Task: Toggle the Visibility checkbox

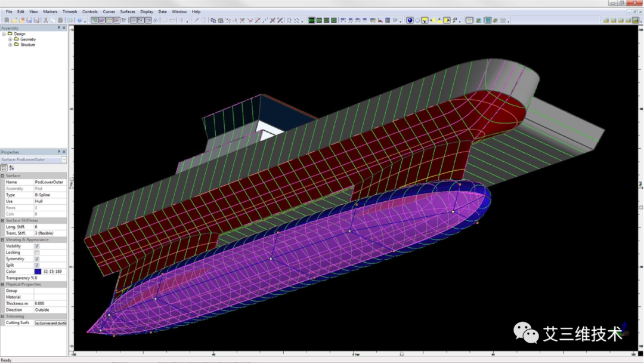Action: point(37,246)
